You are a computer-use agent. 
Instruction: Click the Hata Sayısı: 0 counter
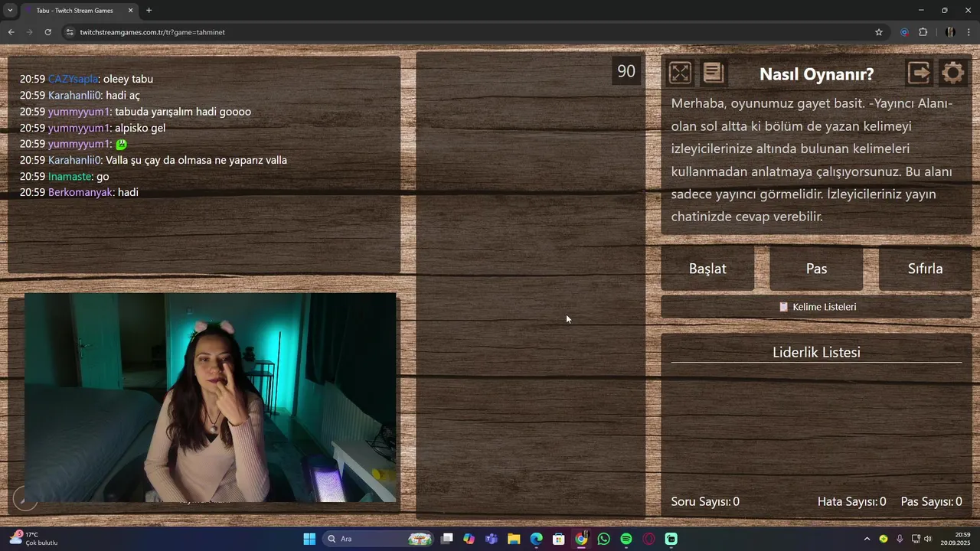(851, 502)
